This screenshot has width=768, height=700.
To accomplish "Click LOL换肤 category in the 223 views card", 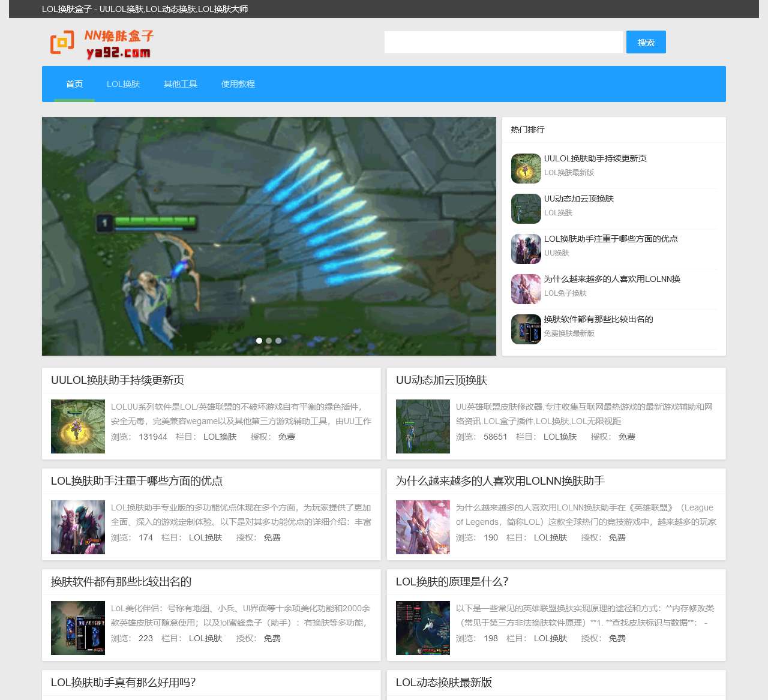I will coord(205,638).
